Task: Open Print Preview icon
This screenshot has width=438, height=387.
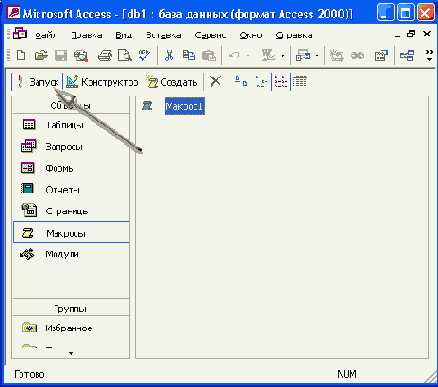Action: click(x=125, y=56)
